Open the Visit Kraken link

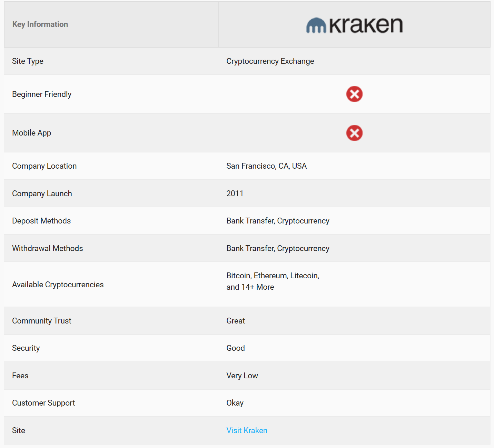(x=247, y=430)
